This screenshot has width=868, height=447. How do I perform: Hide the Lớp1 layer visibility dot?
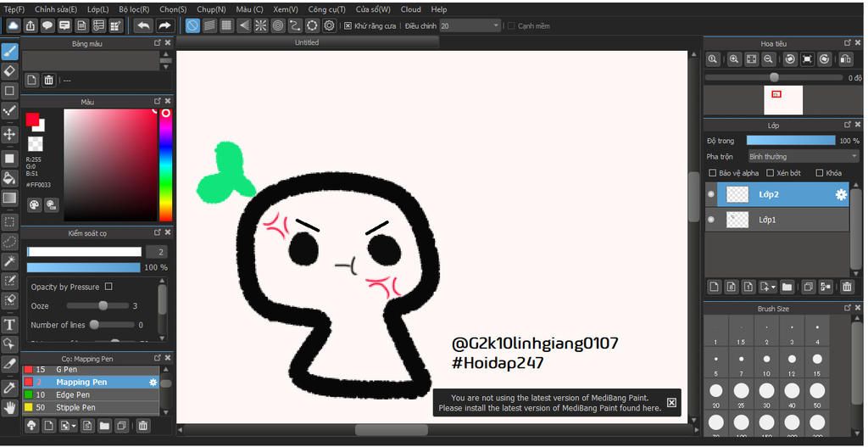pyautogui.click(x=711, y=220)
